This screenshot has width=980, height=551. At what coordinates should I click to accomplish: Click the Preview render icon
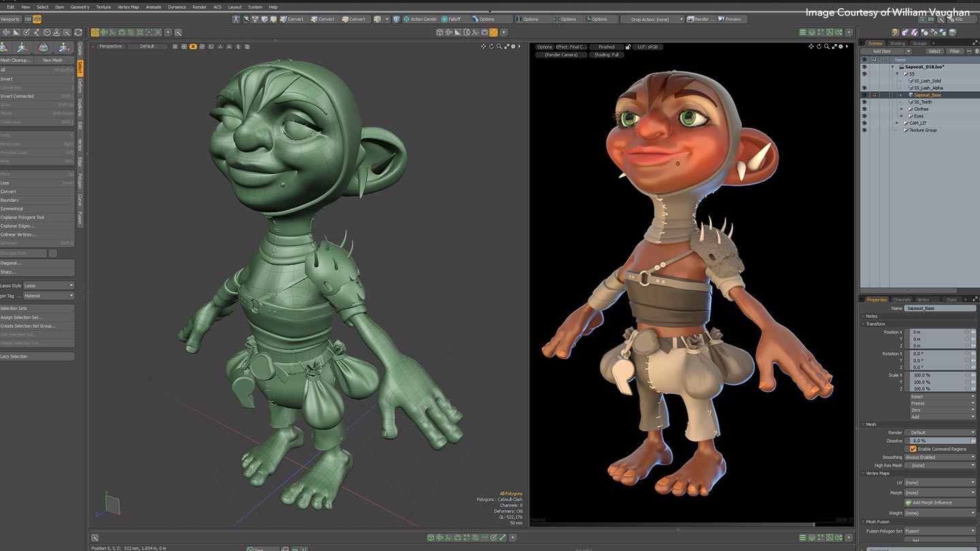tap(722, 19)
